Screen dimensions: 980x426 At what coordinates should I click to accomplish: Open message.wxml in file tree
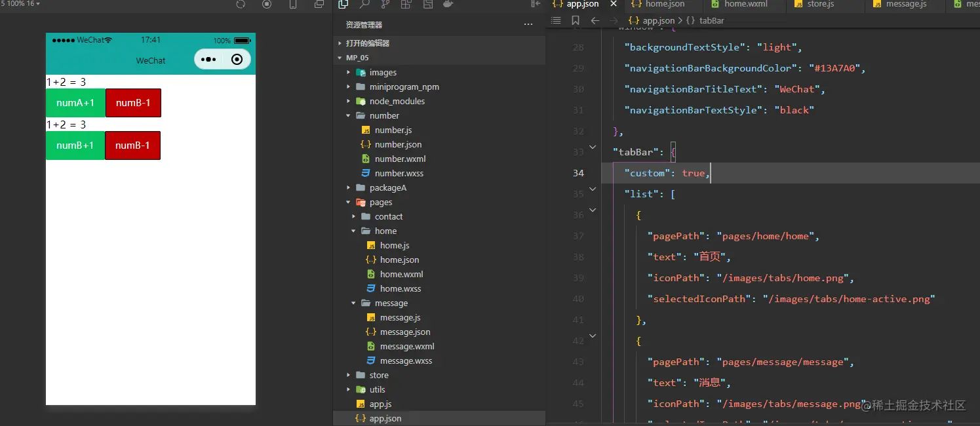pyautogui.click(x=439, y=346)
